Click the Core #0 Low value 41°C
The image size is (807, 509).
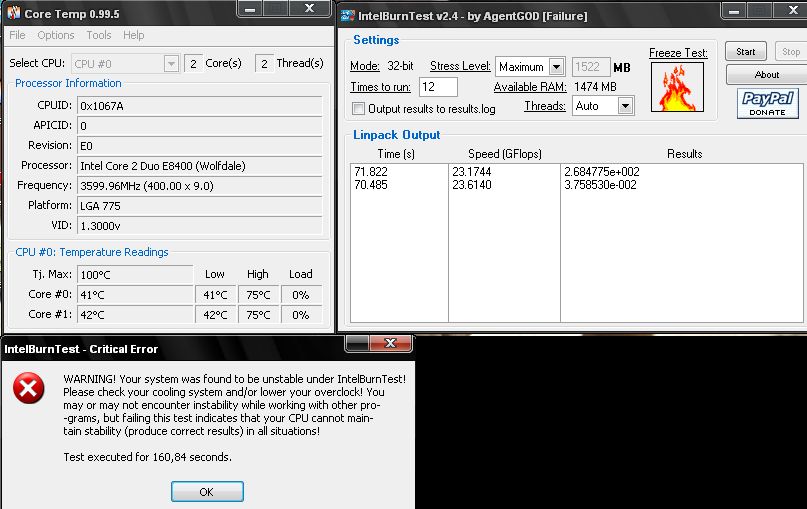click(216, 295)
